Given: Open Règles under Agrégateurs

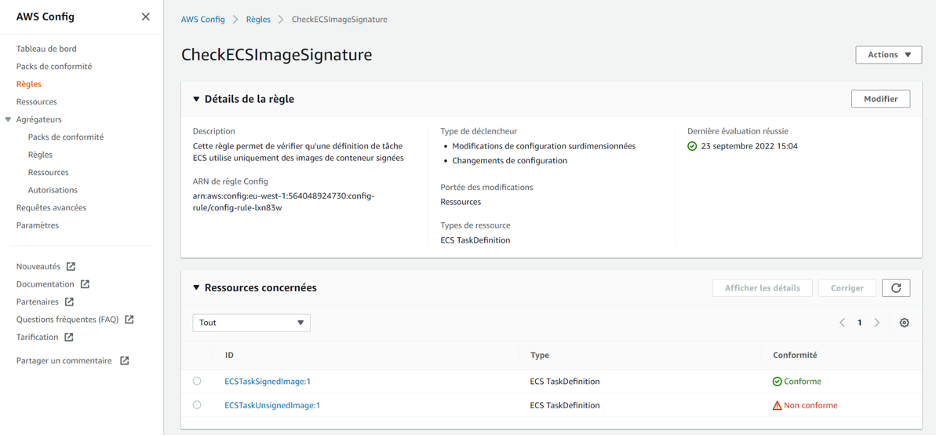Looking at the screenshot, I should click(40, 155).
